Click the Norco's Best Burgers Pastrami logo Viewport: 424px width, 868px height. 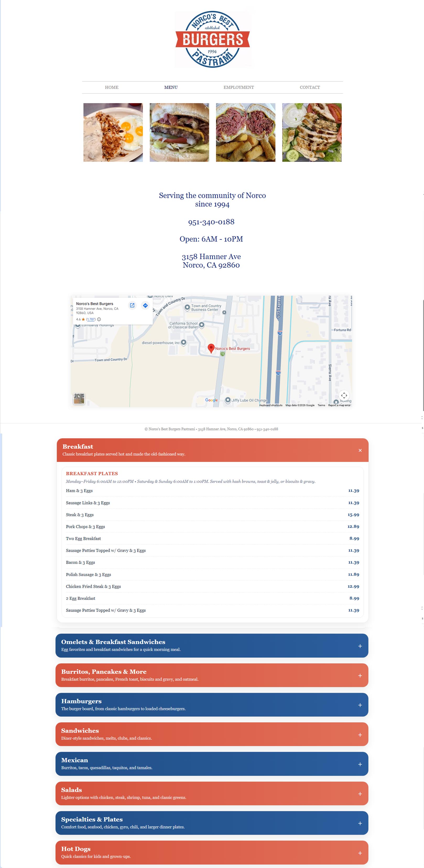(x=213, y=39)
